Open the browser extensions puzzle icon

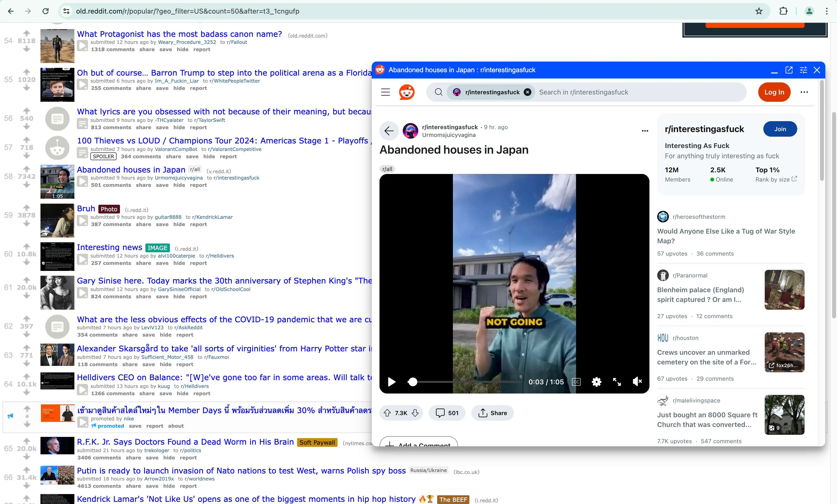click(x=783, y=11)
